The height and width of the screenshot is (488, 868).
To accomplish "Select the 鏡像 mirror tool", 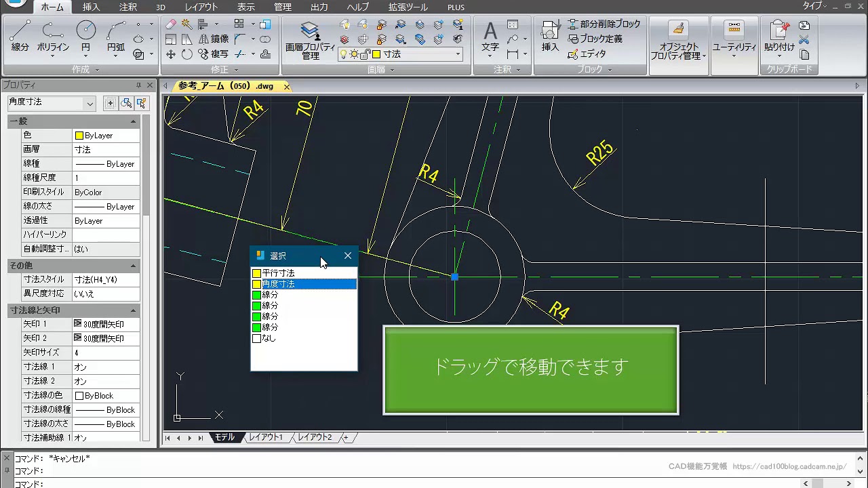I will click(x=214, y=39).
